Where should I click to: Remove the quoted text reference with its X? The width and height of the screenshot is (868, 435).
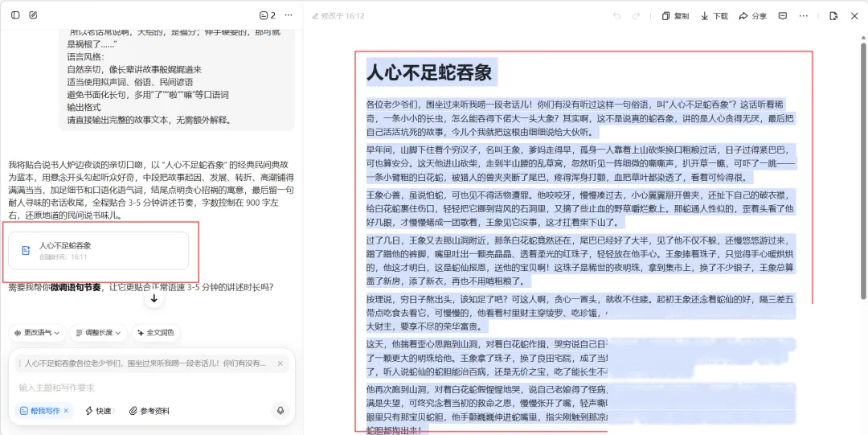[x=280, y=363]
